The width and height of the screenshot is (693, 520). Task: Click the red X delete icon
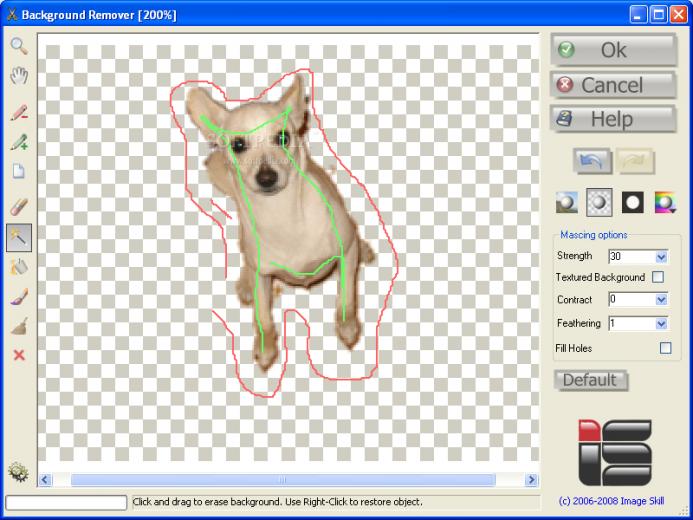(x=19, y=355)
